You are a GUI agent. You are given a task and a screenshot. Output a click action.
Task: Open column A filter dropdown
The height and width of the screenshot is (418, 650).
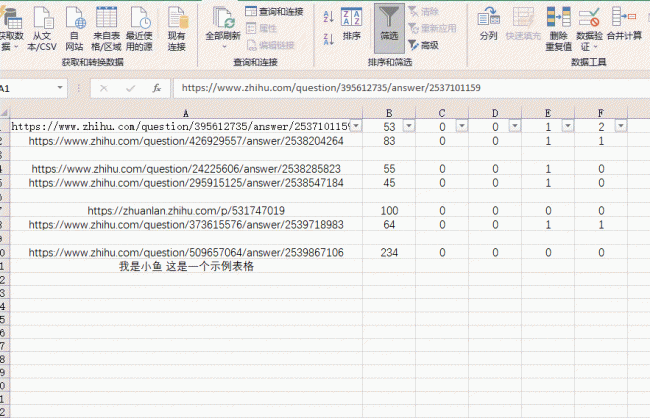click(x=356, y=126)
